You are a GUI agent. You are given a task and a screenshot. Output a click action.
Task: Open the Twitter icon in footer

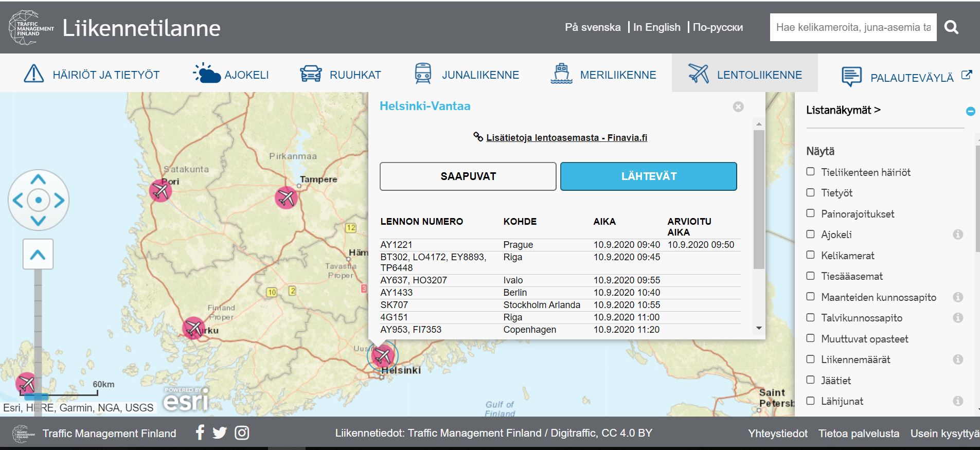[220, 433]
